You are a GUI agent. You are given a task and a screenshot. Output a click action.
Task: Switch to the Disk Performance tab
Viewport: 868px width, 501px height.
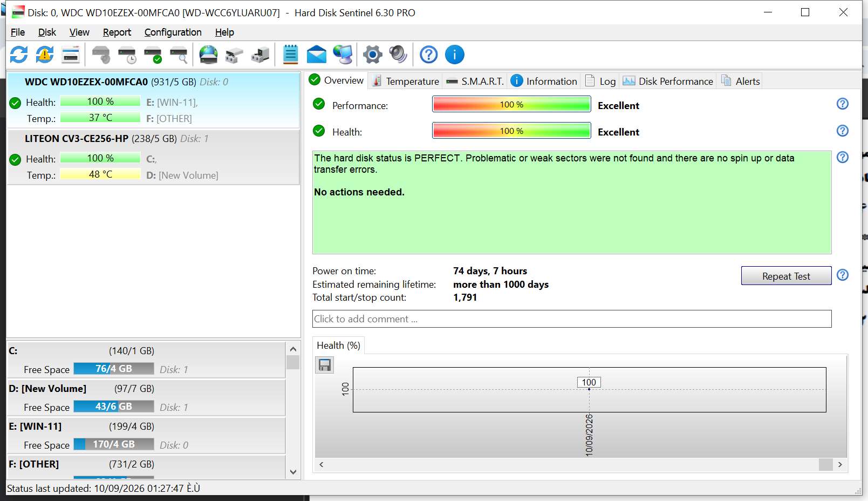point(668,81)
